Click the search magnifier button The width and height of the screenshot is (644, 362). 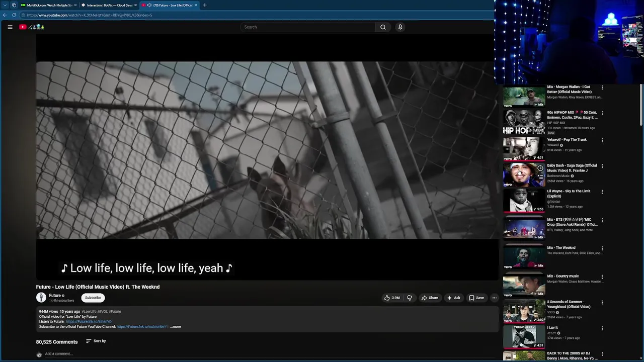383,27
